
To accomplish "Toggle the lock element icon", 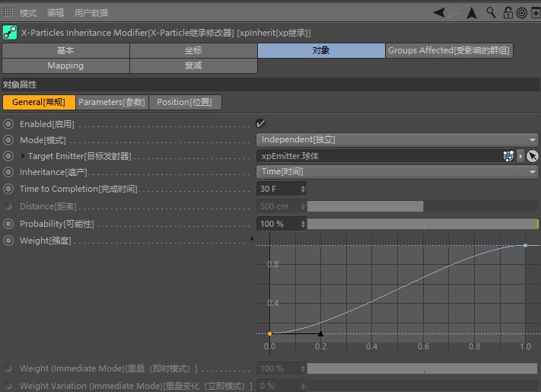I will [508, 13].
